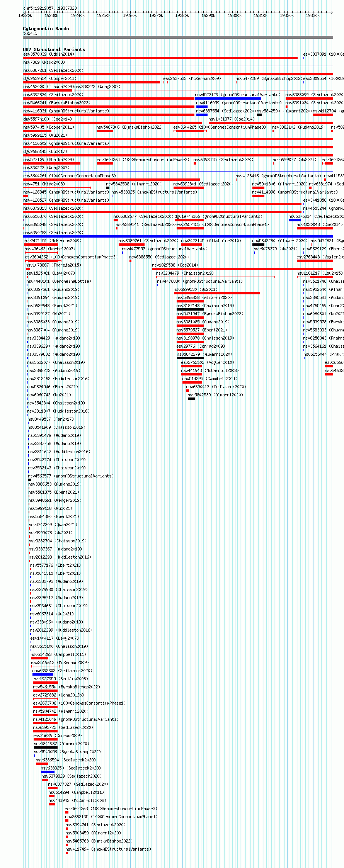Image resolution: width=344 pixels, height=868 pixels.
Task: Select nsv5472289 (ByrskaBishop2022) entry
Action: pyautogui.click(x=269, y=78)
